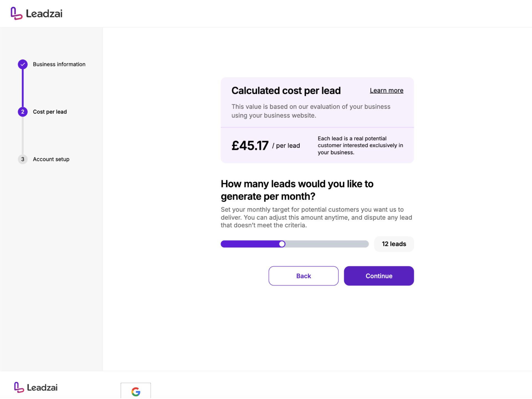Viewport: 532px width, 399px height.
Task: Click the grey unfilled portion of leads slider
Action: [x=327, y=244]
